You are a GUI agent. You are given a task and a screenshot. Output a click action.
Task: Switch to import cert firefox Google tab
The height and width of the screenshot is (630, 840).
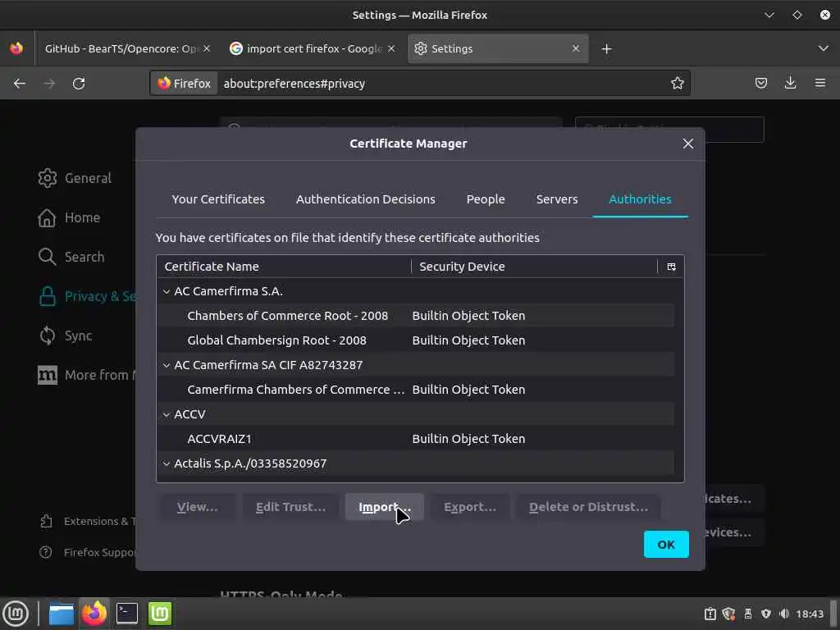(x=313, y=48)
